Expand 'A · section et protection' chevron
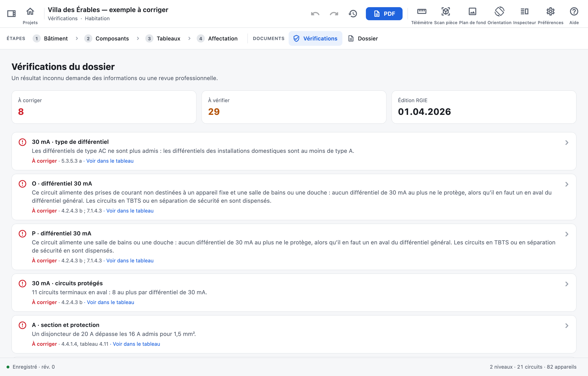This screenshot has width=588, height=376. 567,325
